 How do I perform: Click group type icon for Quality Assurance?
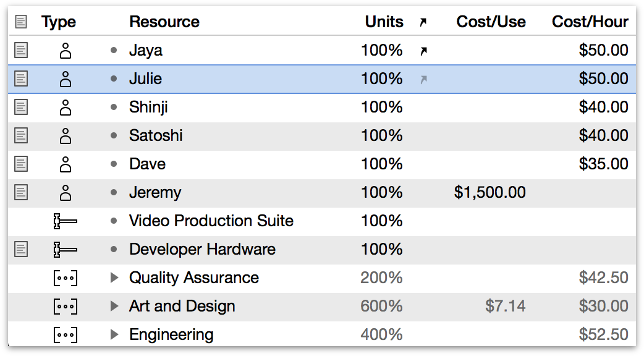pos(66,278)
